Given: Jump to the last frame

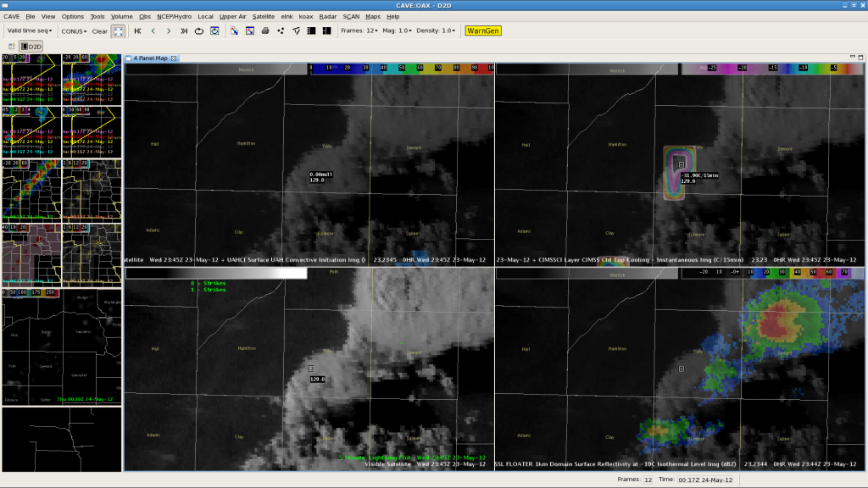Looking at the screenshot, I should (184, 30).
